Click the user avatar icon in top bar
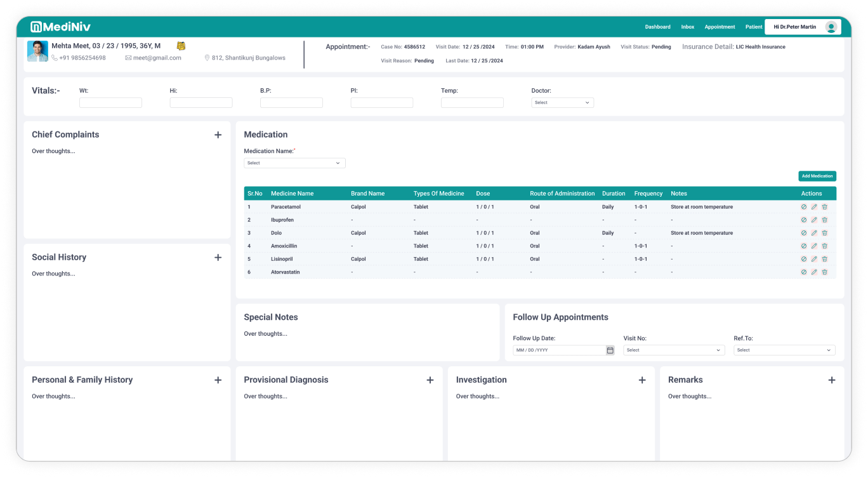 coord(831,27)
